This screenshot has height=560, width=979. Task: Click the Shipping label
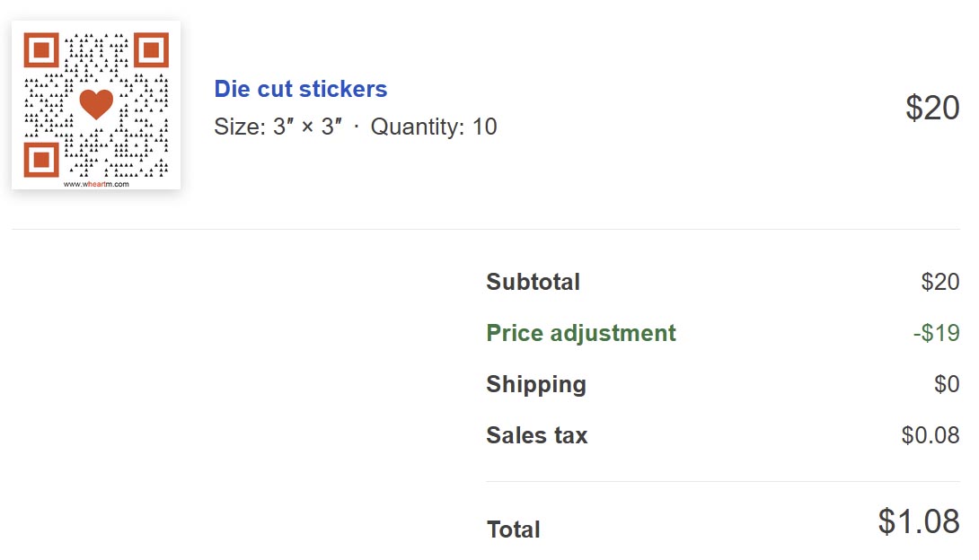(535, 384)
